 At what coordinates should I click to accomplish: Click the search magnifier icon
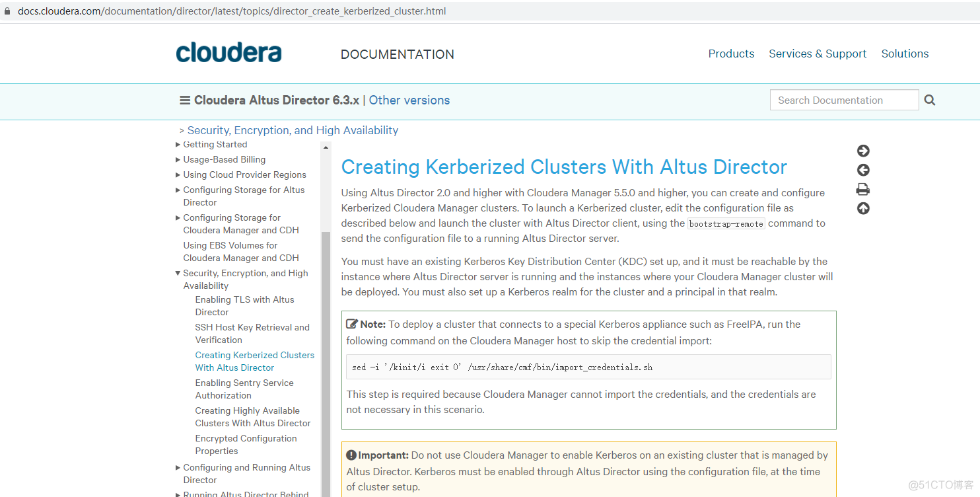[x=930, y=100]
